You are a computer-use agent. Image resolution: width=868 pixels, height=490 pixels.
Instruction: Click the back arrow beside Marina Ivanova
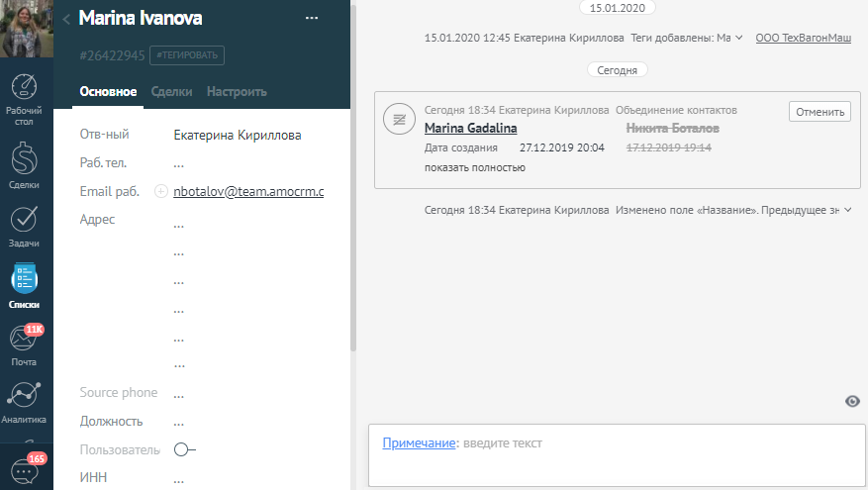click(66, 19)
